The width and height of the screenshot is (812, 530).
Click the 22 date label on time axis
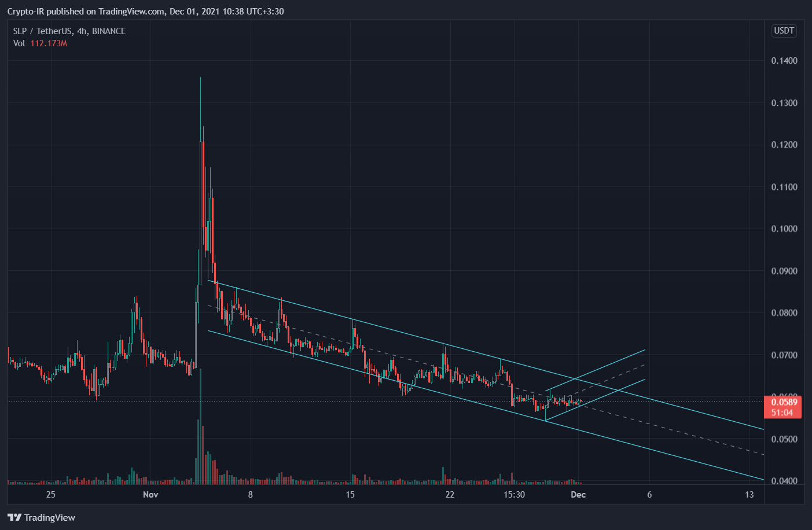pos(450,494)
